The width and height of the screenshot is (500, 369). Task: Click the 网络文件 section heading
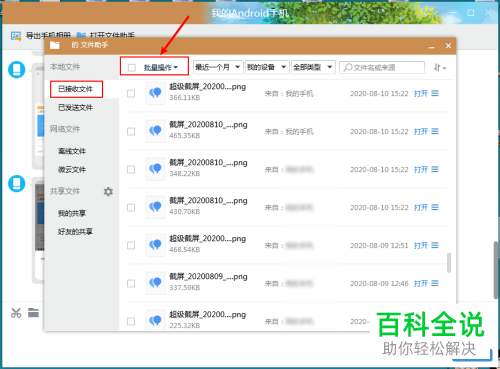click(x=65, y=129)
